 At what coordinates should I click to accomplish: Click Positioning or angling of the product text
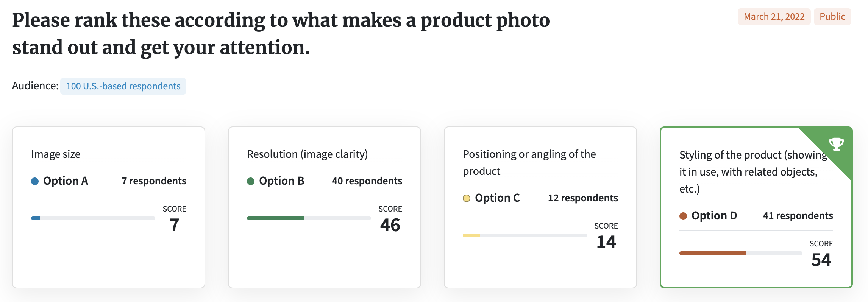[x=529, y=162]
